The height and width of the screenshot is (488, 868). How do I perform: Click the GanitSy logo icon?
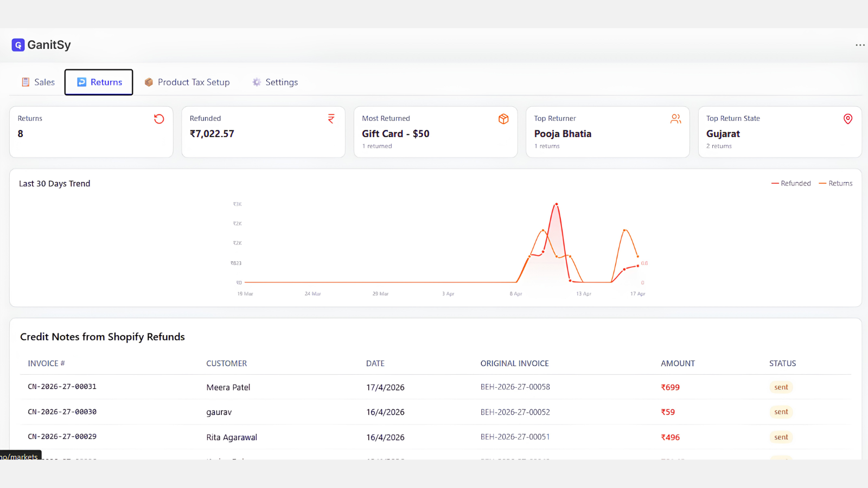coord(18,45)
